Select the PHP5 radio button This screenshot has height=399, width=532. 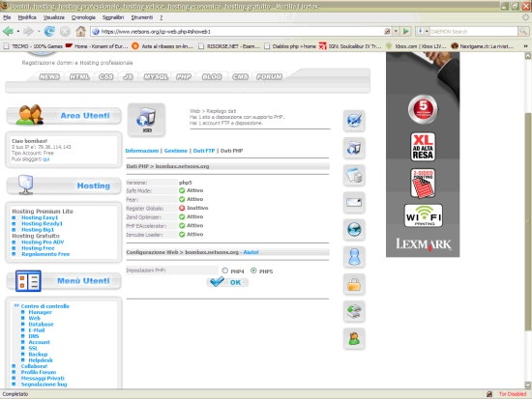[253, 271]
